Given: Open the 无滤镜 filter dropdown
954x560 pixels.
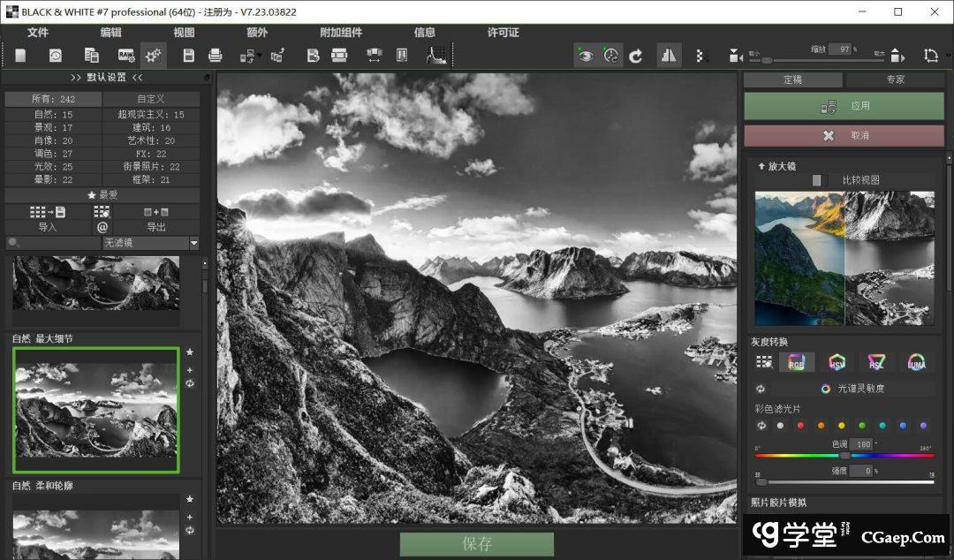Looking at the screenshot, I should coord(150,243).
